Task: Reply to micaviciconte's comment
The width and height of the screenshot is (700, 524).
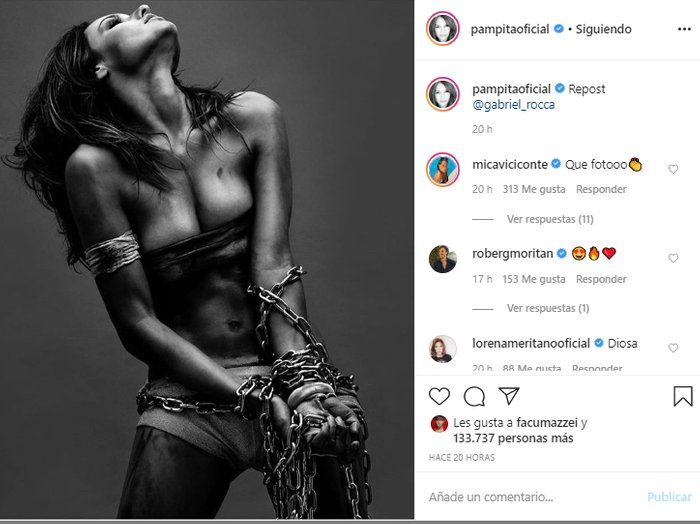Action: coord(601,189)
